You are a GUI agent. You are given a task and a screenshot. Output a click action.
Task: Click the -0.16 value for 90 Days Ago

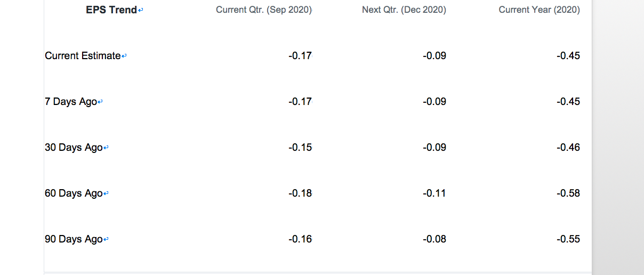click(x=300, y=239)
